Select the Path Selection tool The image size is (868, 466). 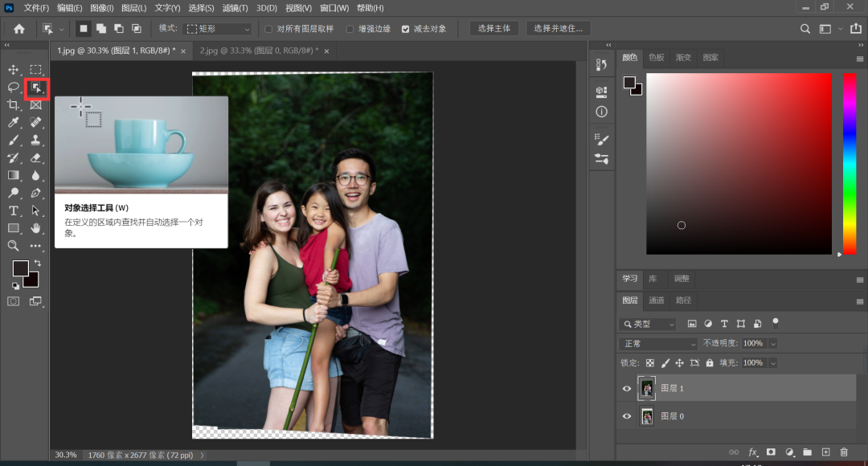[x=35, y=211]
